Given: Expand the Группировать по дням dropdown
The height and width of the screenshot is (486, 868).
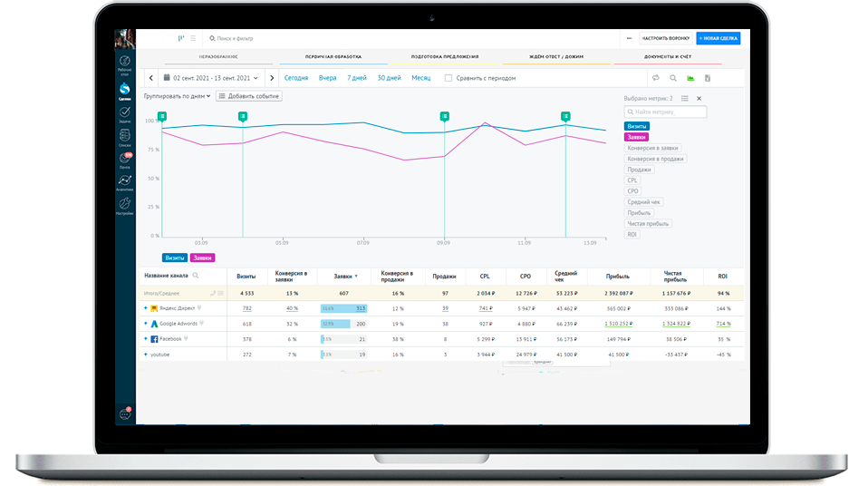Looking at the screenshot, I should pyautogui.click(x=178, y=95).
